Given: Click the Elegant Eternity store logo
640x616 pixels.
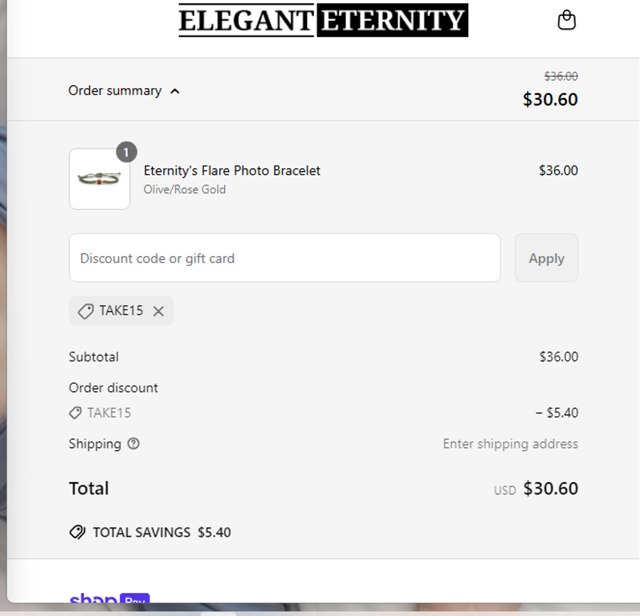Looking at the screenshot, I should pyautogui.click(x=323, y=20).
